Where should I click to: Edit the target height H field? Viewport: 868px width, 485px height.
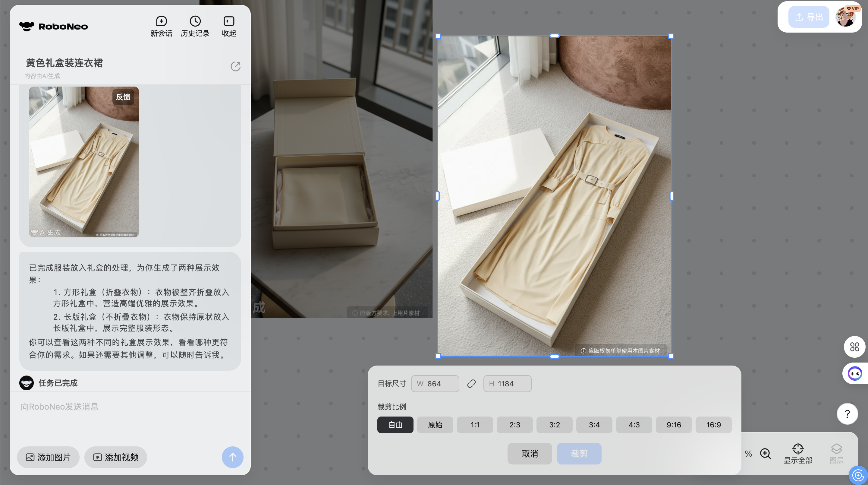pos(508,383)
